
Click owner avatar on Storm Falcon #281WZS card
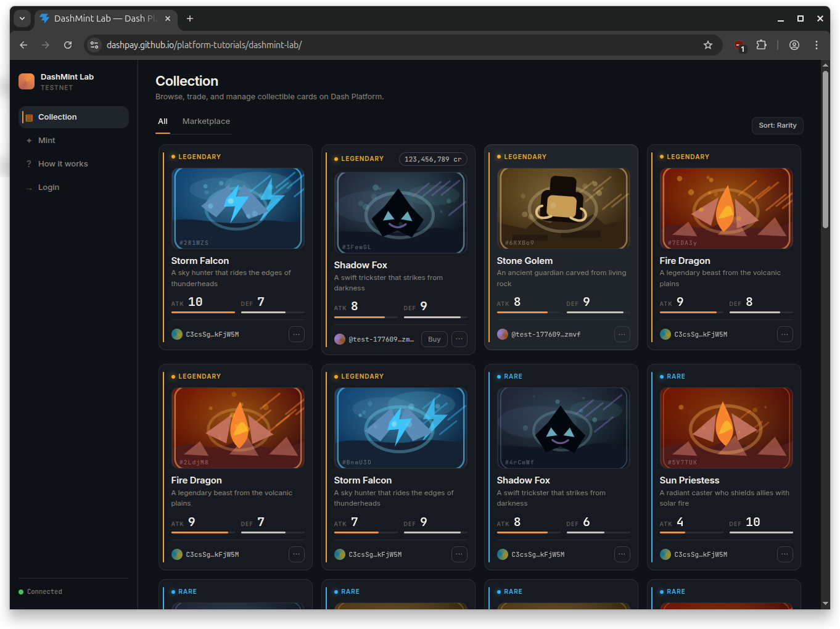point(177,334)
